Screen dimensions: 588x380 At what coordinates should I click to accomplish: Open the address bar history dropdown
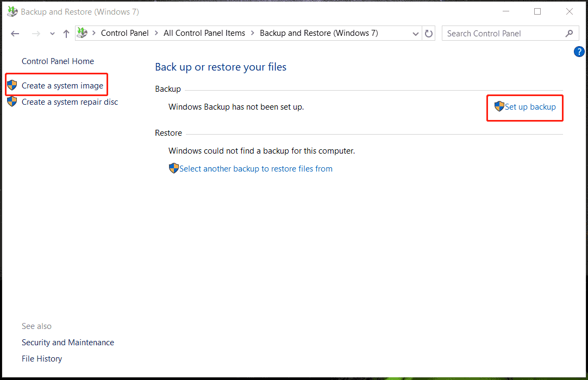416,34
